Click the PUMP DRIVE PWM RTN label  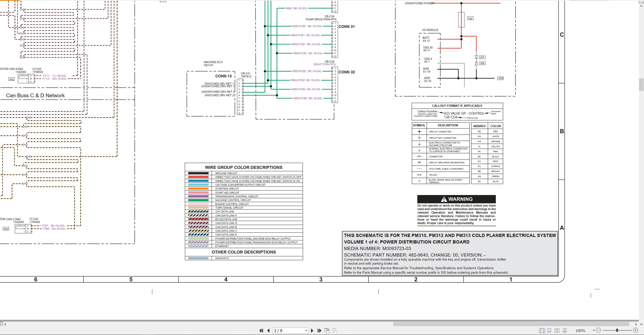[321, 19]
